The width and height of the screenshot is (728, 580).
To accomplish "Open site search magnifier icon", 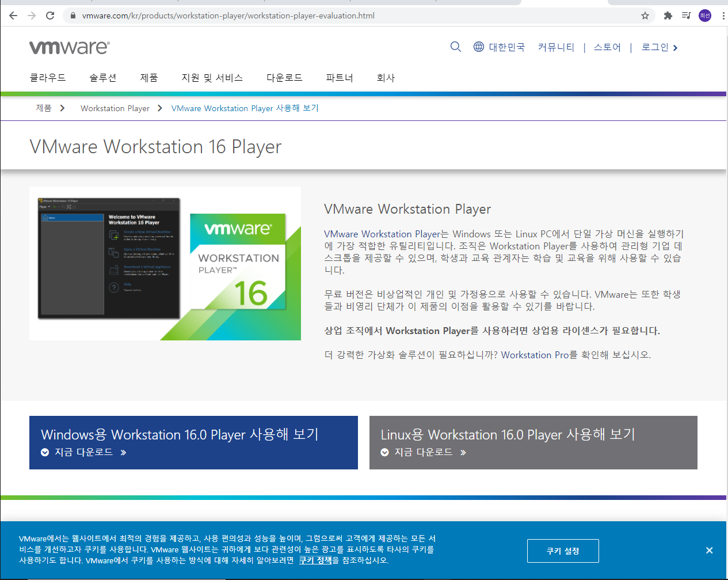I will click(456, 47).
